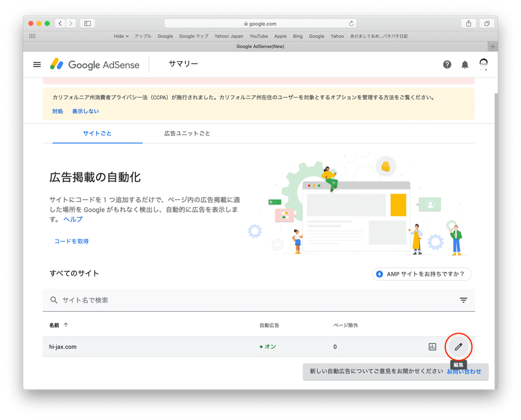The image size is (521, 420).
Task: Open the Apple bookmark
Action: (x=280, y=36)
